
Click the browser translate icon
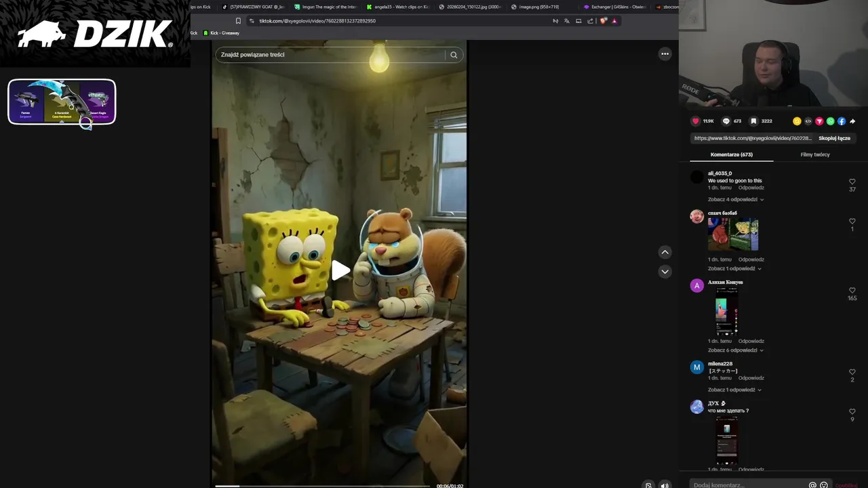click(567, 21)
